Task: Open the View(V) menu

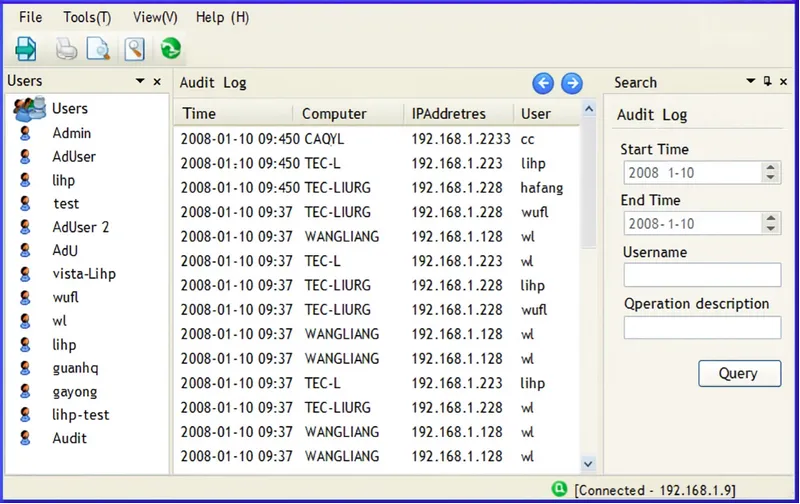Action: 155,17
